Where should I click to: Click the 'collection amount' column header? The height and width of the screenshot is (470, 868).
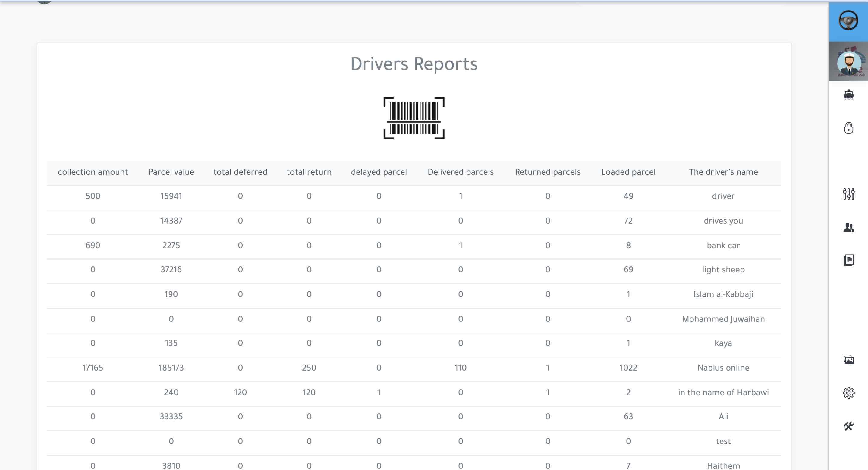click(93, 172)
